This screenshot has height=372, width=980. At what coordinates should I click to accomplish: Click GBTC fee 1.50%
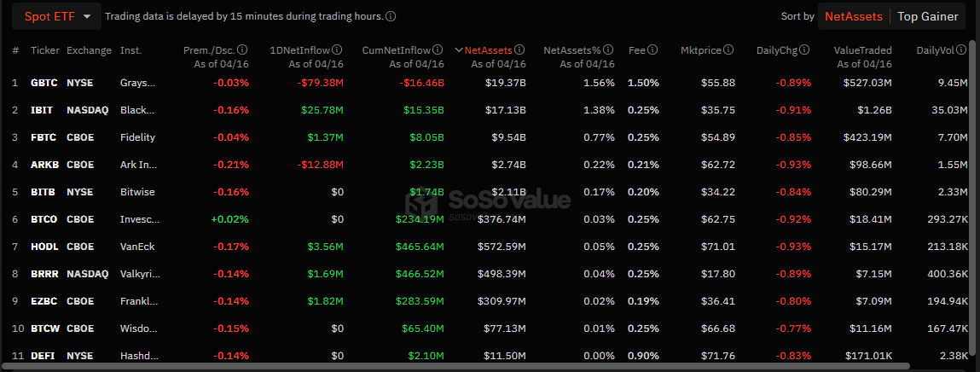tap(643, 83)
